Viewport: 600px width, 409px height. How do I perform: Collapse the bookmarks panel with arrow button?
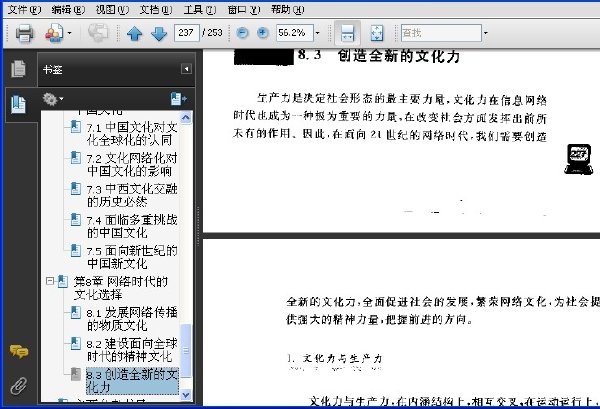tap(186, 69)
